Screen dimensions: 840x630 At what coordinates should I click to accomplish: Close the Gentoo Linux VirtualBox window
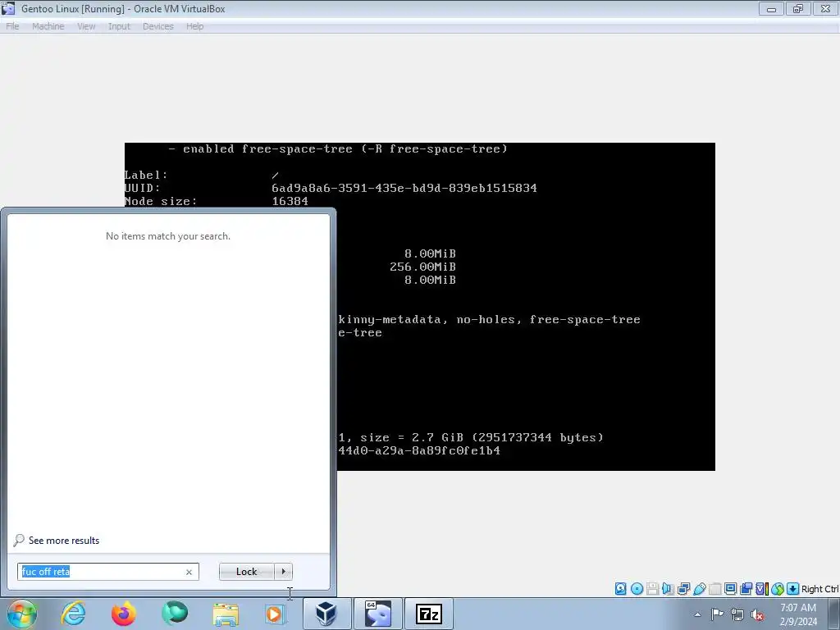825,8
